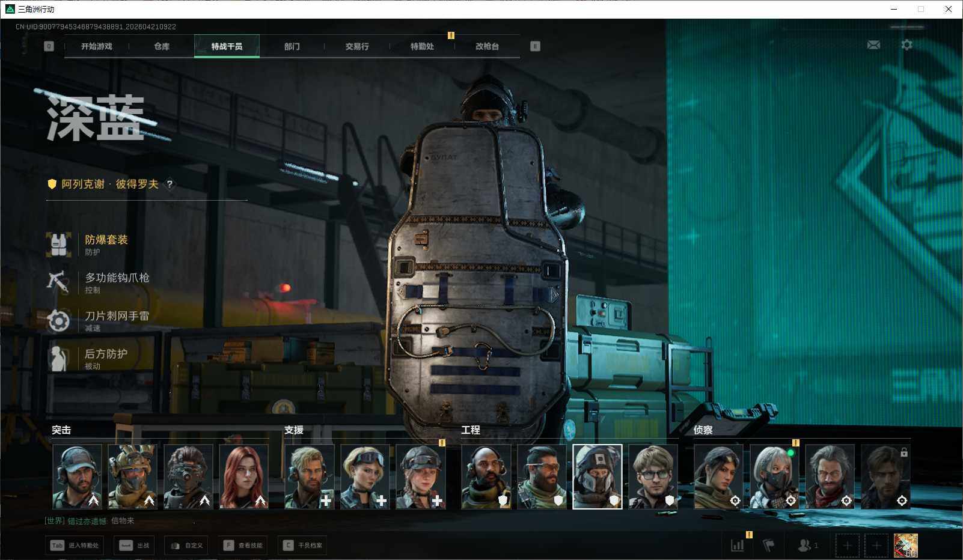This screenshot has width=963, height=560.
Task: Open the friends list icon
Action: (x=807, y=546)
